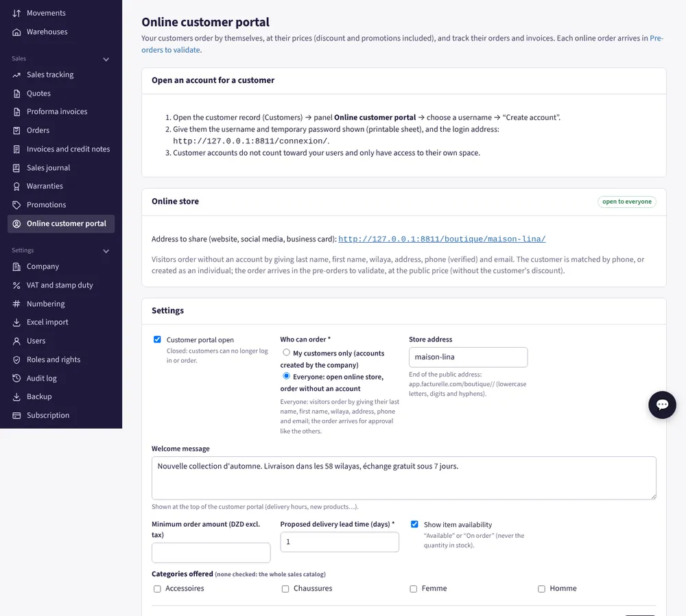Click the Users person icon
686x616 pixels.
coord(16,341)
